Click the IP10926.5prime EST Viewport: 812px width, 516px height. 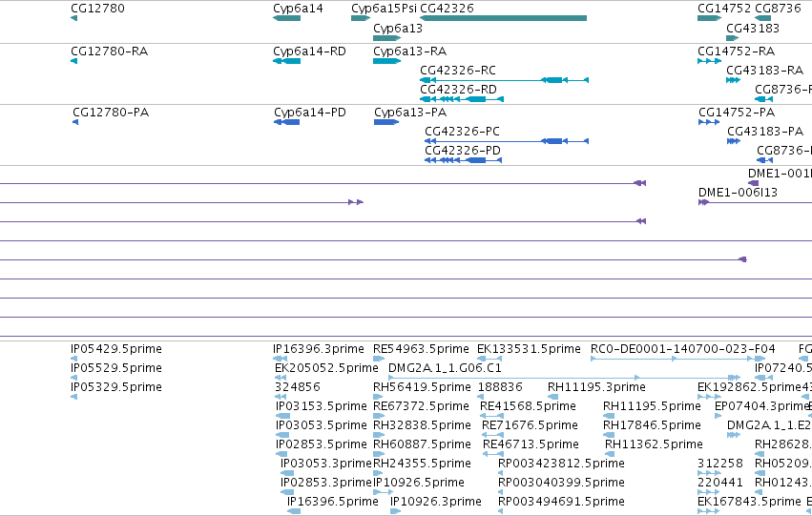coord(384,492)
